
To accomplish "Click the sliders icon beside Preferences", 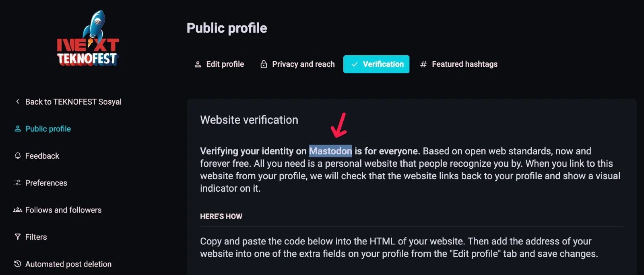I will click(18, 182).
